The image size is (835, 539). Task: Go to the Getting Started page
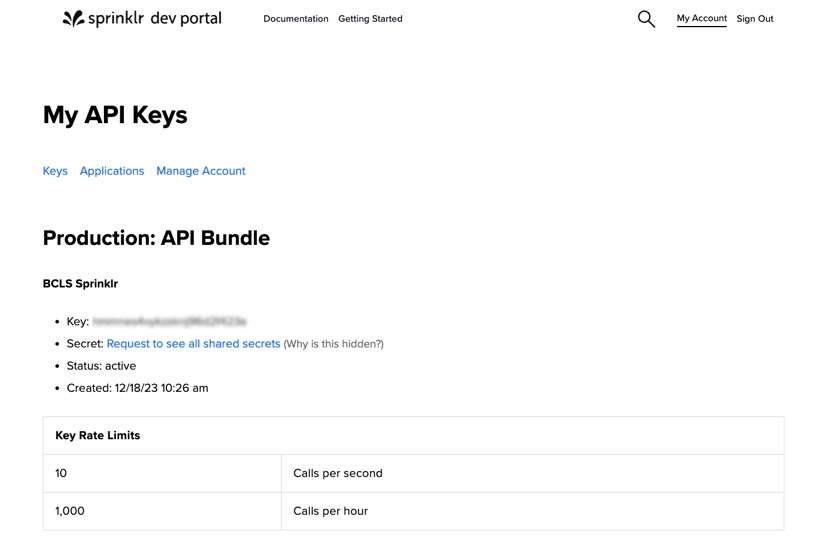(370, 19)
